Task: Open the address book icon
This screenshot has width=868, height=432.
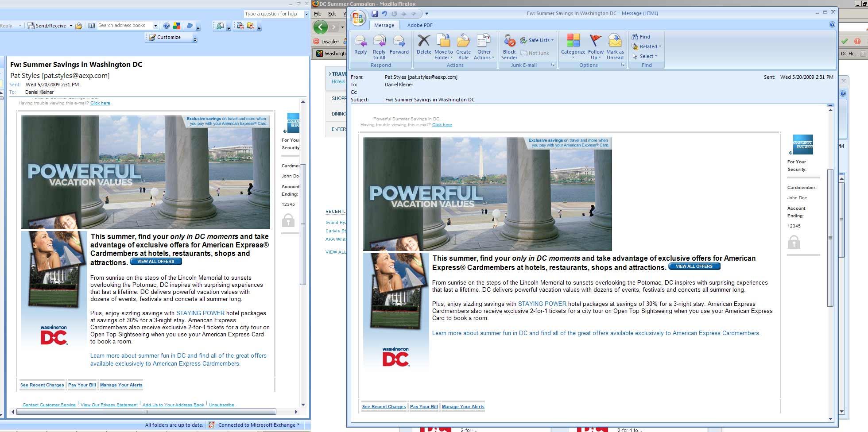Action: (x=91, y=26)
